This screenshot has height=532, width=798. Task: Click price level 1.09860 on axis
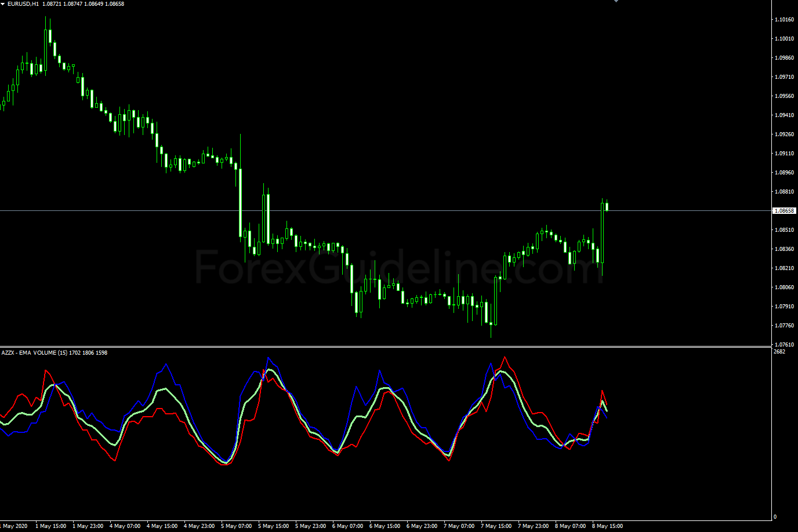(785, 58)
